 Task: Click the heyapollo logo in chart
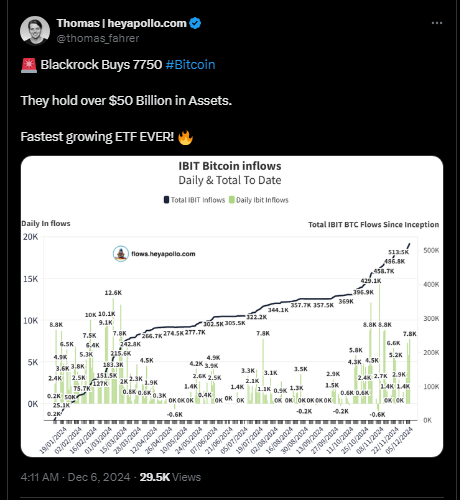[121, 254]
